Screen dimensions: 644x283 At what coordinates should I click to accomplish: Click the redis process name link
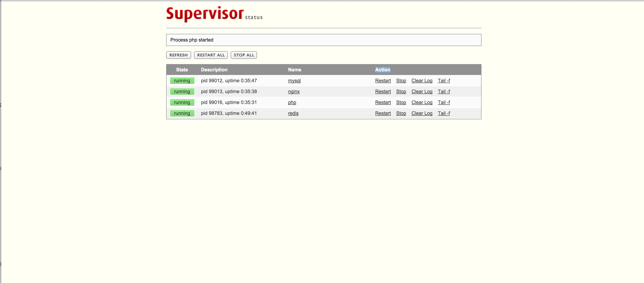293,113
